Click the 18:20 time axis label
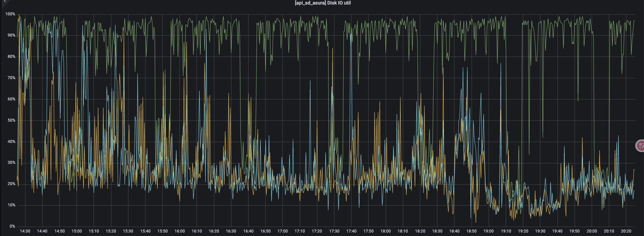 [420, 231]
